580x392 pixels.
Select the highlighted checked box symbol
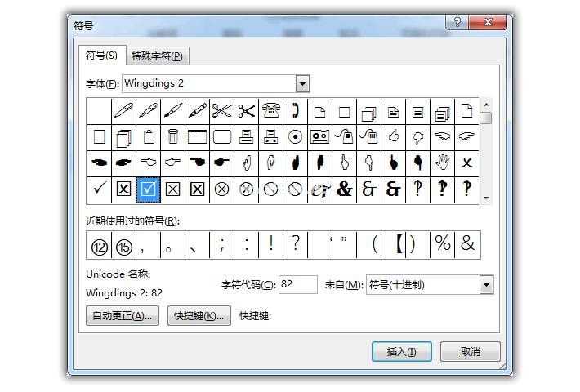[x=148, y=189]
